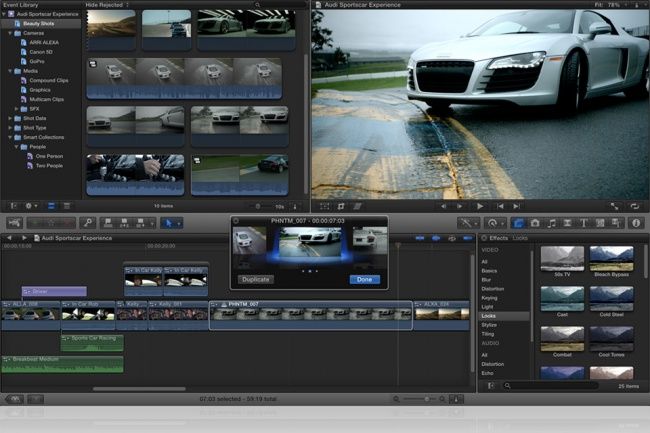Viewport: 650px width, 433px height.
Task: Collapse the Camera folder in Event Library
Action: click(x=10, y=33)
